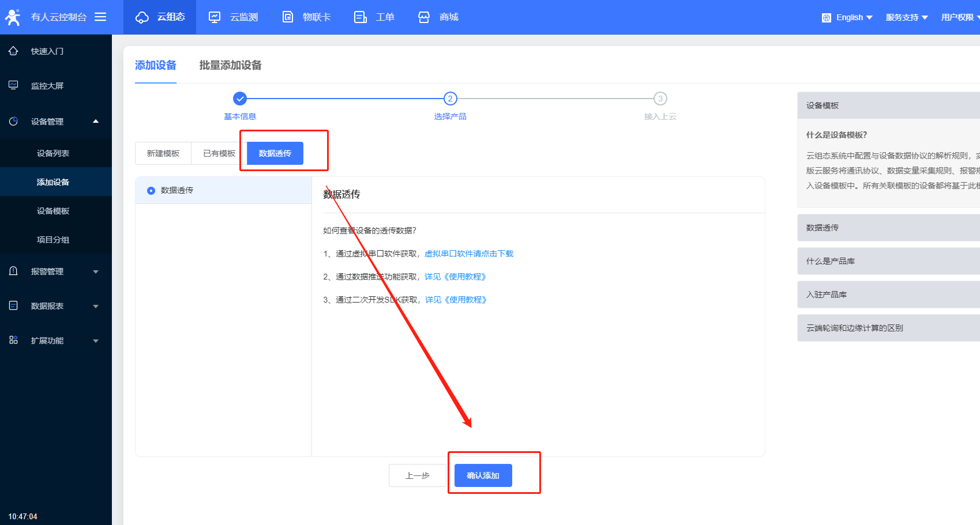Image resolution: width=980 pixels, height=525 pixels.
Task: Click the 物联卡 card icon
Action: pyautogui.click(x=288, y=17)
